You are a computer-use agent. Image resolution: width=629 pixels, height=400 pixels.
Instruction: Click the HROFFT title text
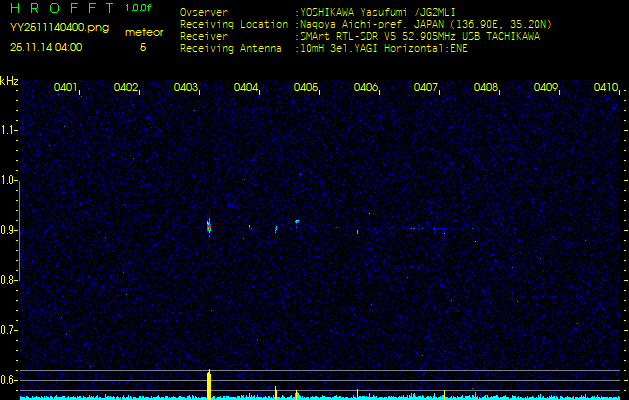[62, 9]
